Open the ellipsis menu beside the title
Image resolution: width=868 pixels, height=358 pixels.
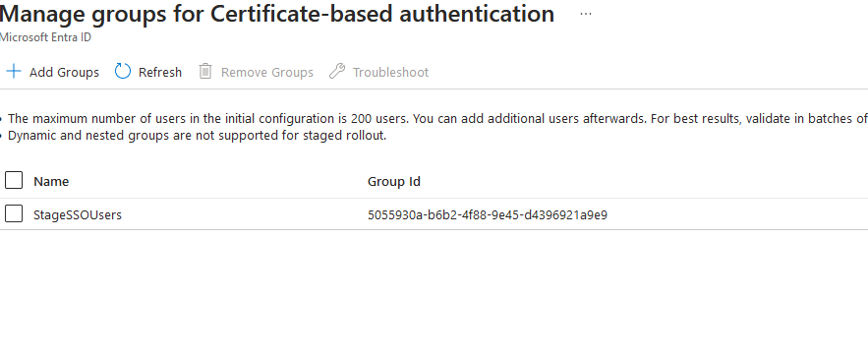[585, 15]
